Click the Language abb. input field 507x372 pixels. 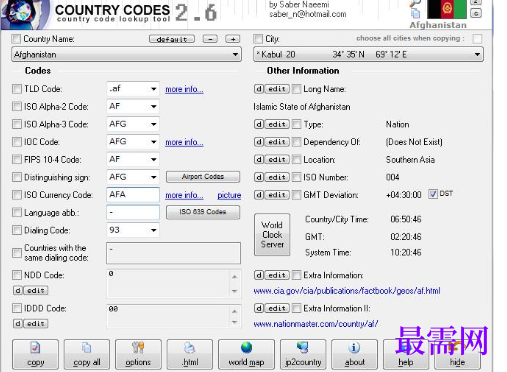click(133, 212)
